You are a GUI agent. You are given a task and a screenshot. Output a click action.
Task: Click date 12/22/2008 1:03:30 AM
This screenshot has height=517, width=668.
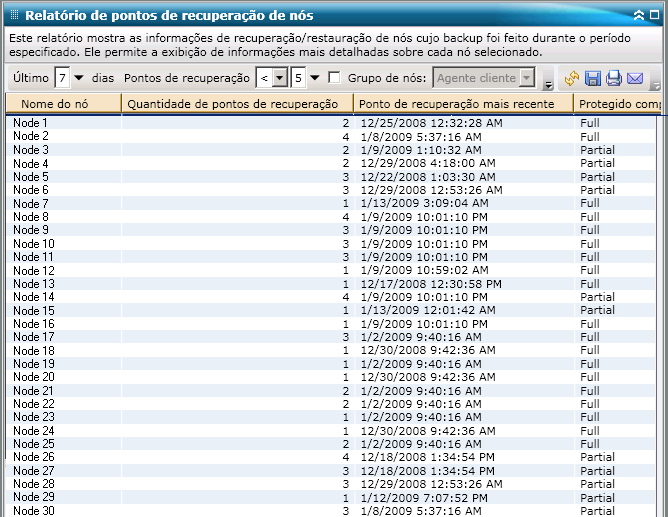428,176
